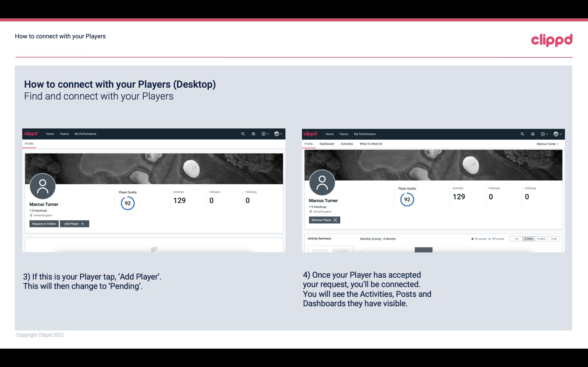The width and height of the screenshot is (588, 367).
Task: Click the Clippd logo in right panel navbar
Action: tap(310, 133)
